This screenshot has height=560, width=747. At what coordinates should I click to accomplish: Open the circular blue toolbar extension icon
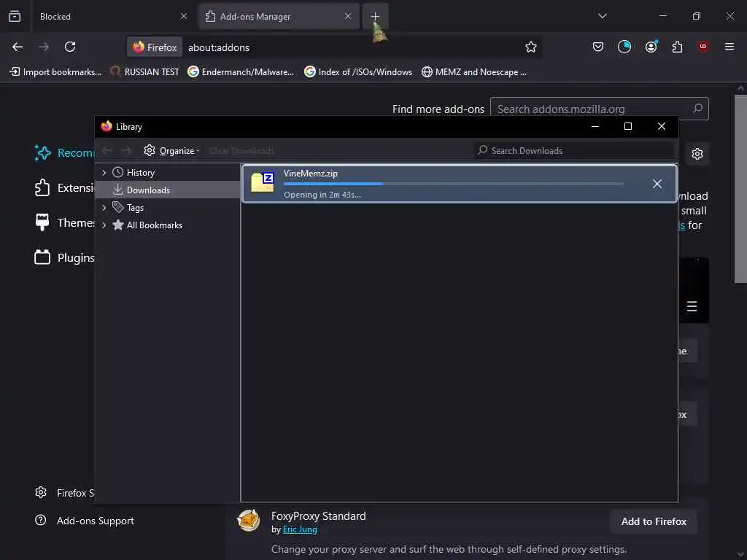[624, 47]
